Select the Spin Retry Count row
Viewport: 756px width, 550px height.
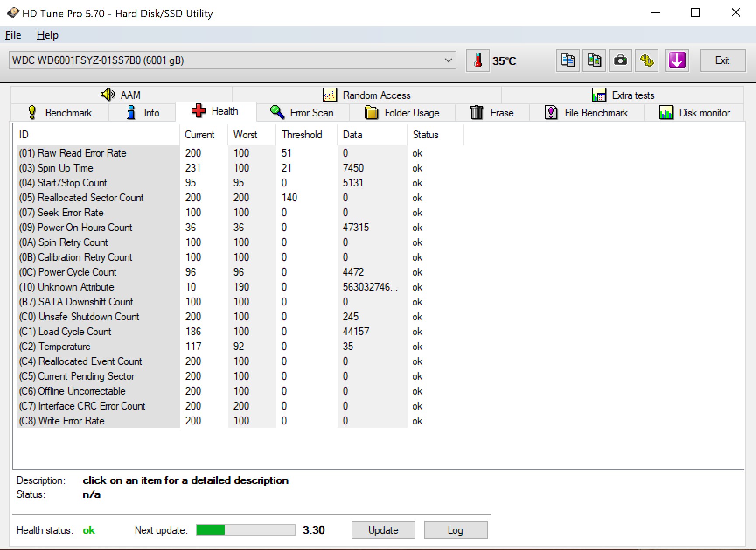(240, 242)
